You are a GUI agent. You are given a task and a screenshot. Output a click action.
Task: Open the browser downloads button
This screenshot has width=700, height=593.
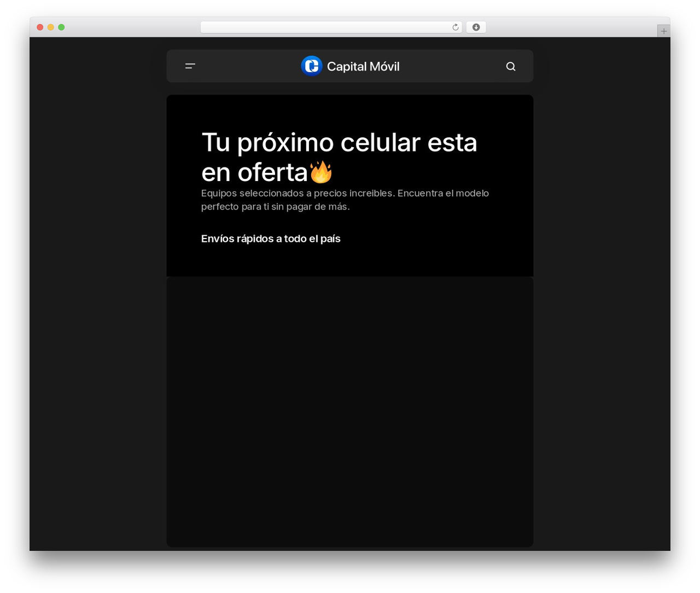pos(476,27)
